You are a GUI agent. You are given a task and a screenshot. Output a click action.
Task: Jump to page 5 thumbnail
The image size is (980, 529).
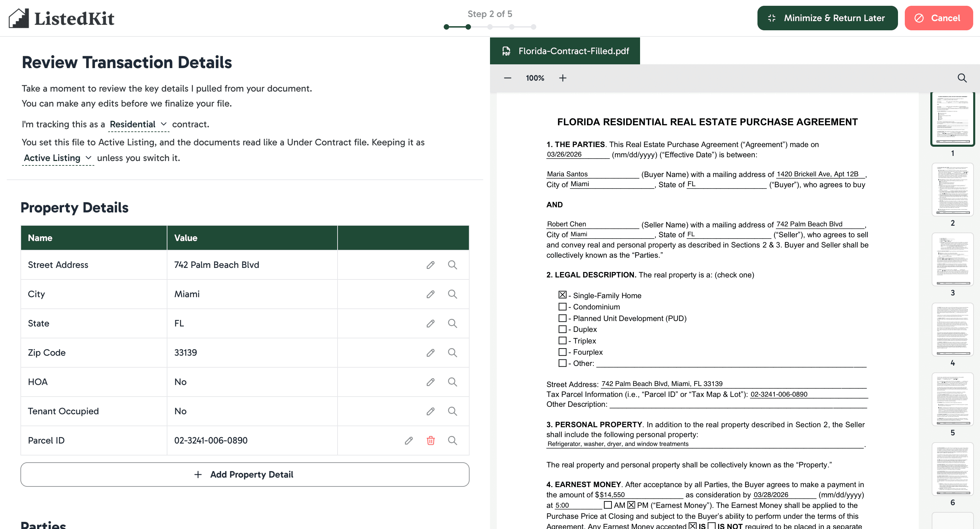[x=952, y=399]
